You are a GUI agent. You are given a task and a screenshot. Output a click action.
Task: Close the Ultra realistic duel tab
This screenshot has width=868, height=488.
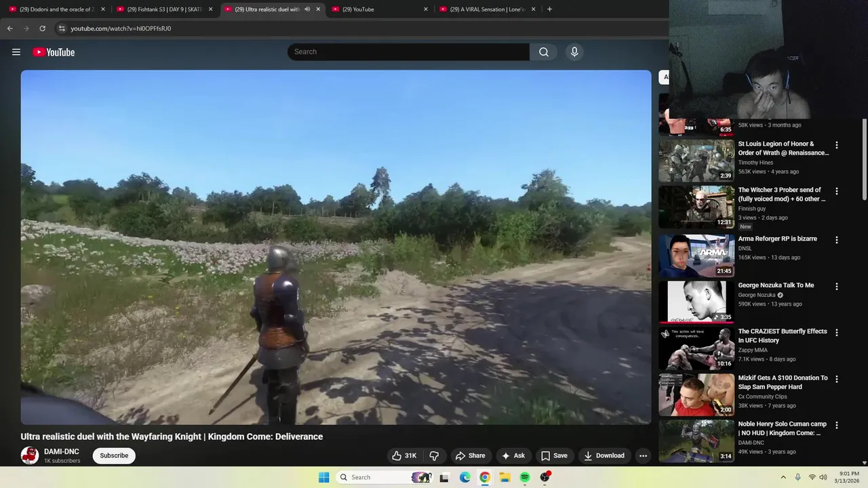coord(318,9)
